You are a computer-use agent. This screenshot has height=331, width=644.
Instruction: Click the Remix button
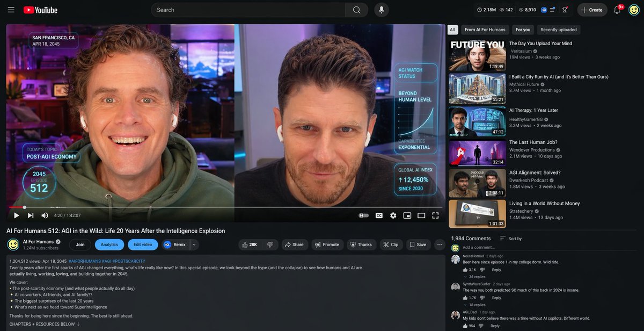175,244
